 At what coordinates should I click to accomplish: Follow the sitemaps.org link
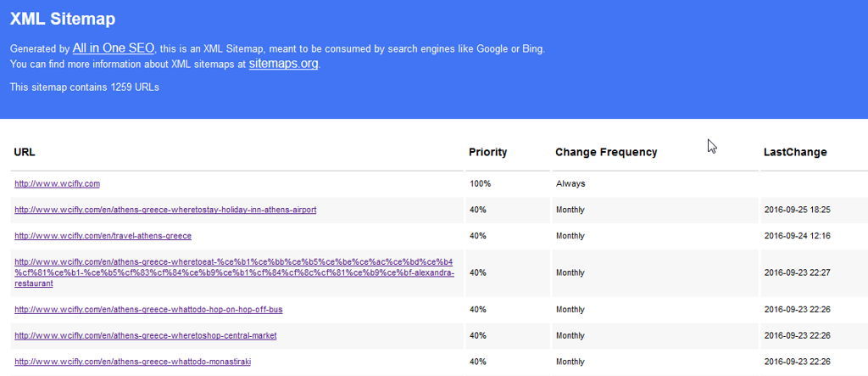point(284,64)
